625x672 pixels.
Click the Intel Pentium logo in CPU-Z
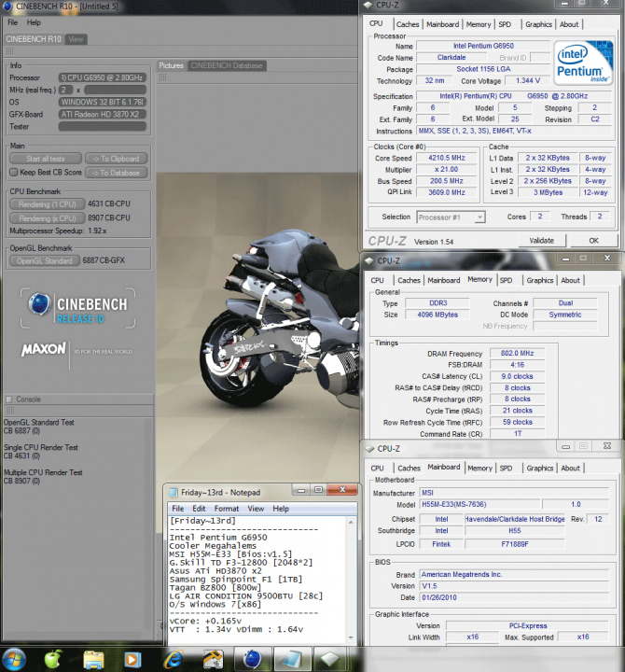click(x=583, y=63)
